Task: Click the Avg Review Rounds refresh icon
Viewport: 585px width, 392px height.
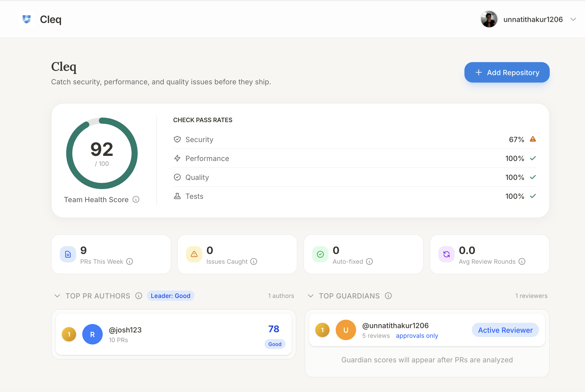Action: tap(446, 254)
